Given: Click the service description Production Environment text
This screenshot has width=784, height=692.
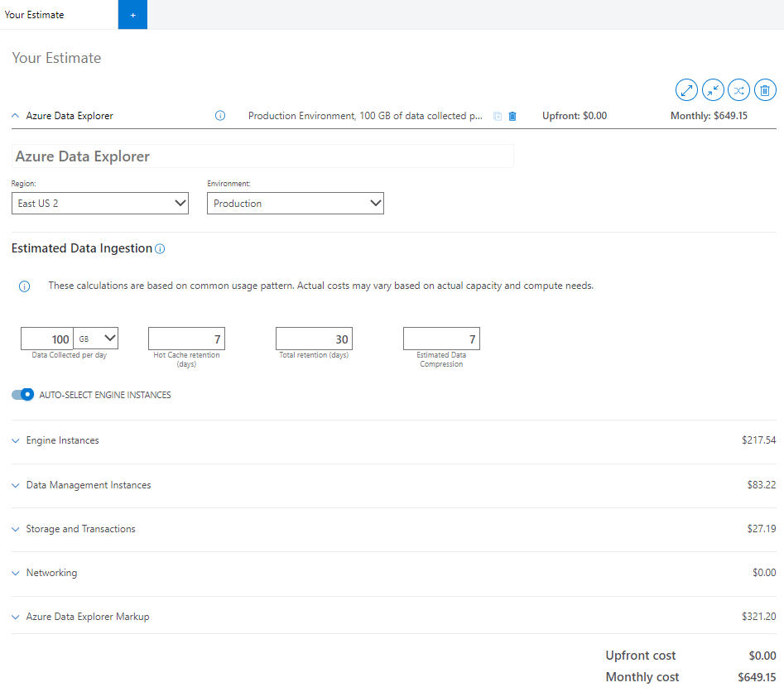Looking at the screenshot, I should click(365, 116).
